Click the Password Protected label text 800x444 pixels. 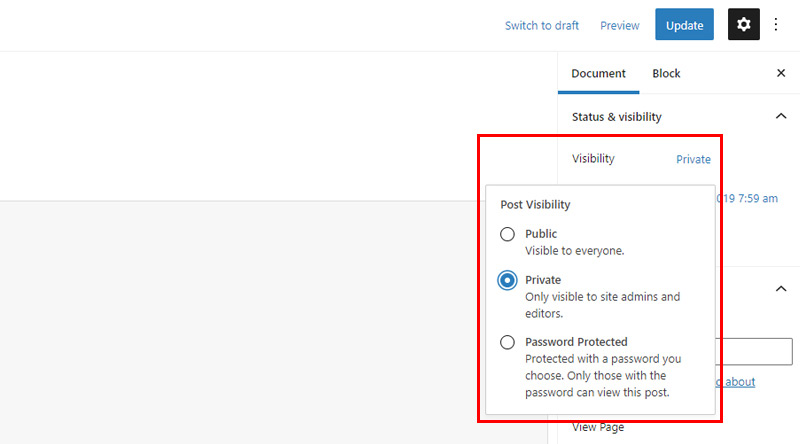point(576,342)
